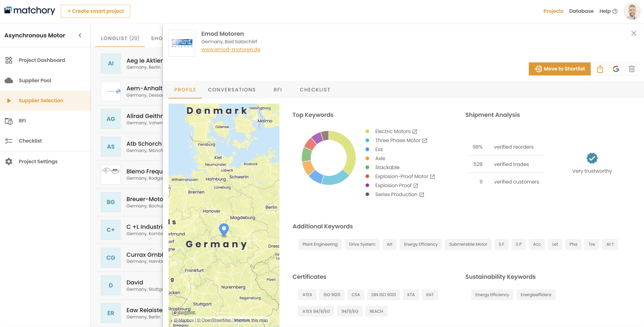Select the Supplier Selection play icon
This screenshot has width=644, height=327.
pos(9,101)
